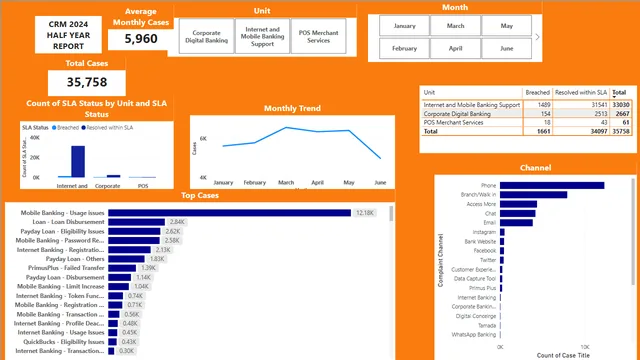Click the 35758 grand total cell
Viewport: 640px width, 360px height.
[621, 131]
